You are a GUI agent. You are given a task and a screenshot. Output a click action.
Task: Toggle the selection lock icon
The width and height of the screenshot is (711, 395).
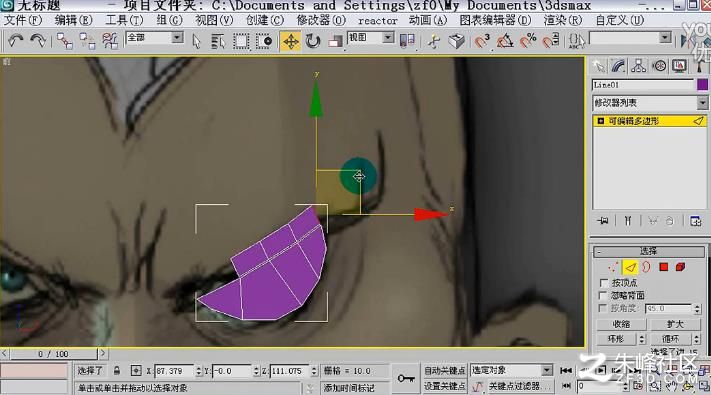117,371
